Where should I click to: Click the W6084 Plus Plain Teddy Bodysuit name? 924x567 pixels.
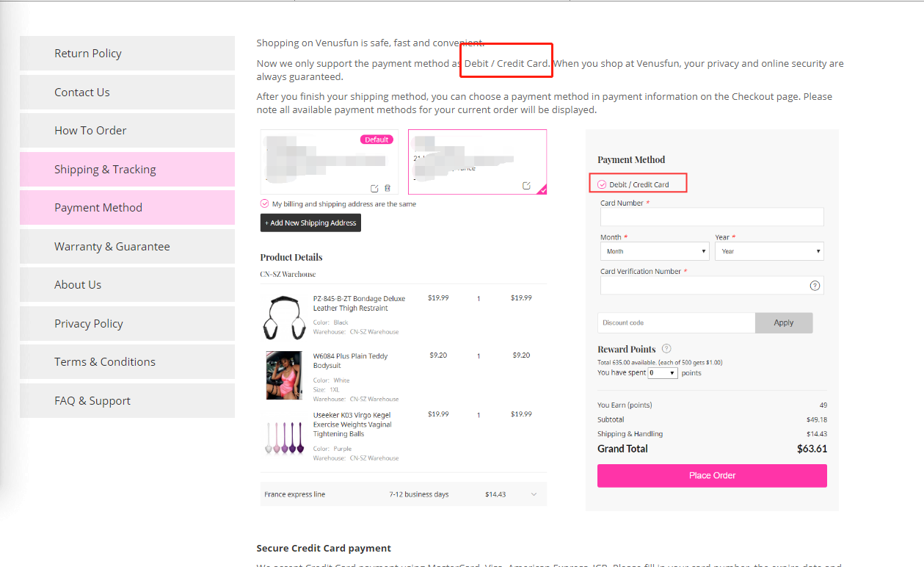pos(351,361)
